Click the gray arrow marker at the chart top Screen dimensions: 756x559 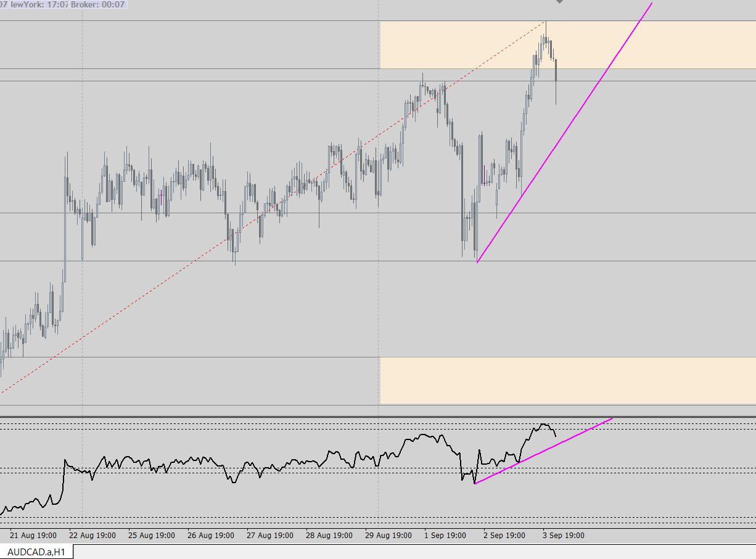(x=559, y=1)
